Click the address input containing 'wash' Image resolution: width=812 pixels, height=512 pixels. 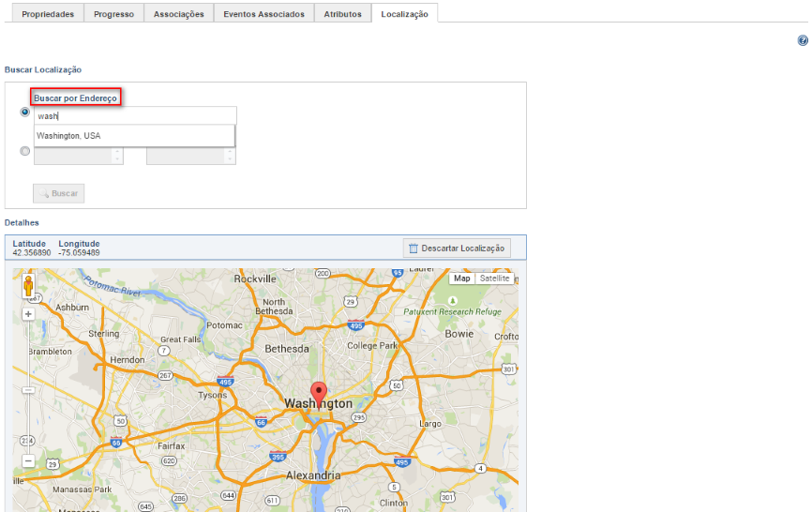(135, 116)
